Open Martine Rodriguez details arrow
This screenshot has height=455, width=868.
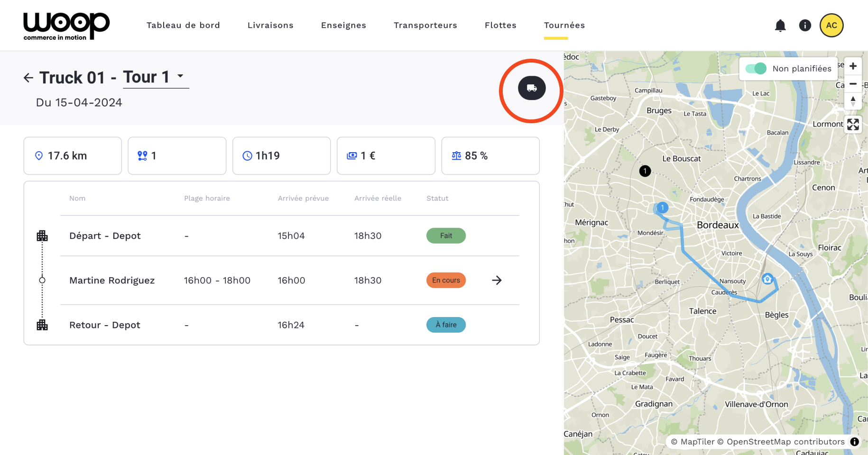[497, 281]
